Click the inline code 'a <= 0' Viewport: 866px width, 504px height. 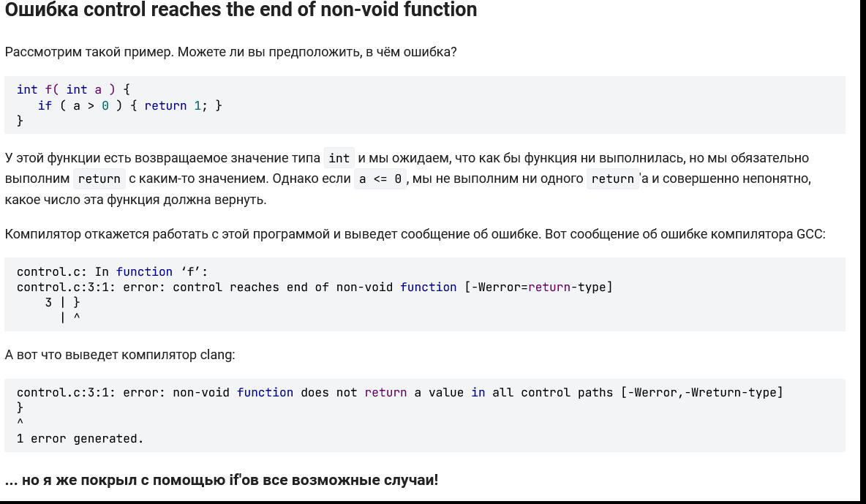tap(380, 178)
